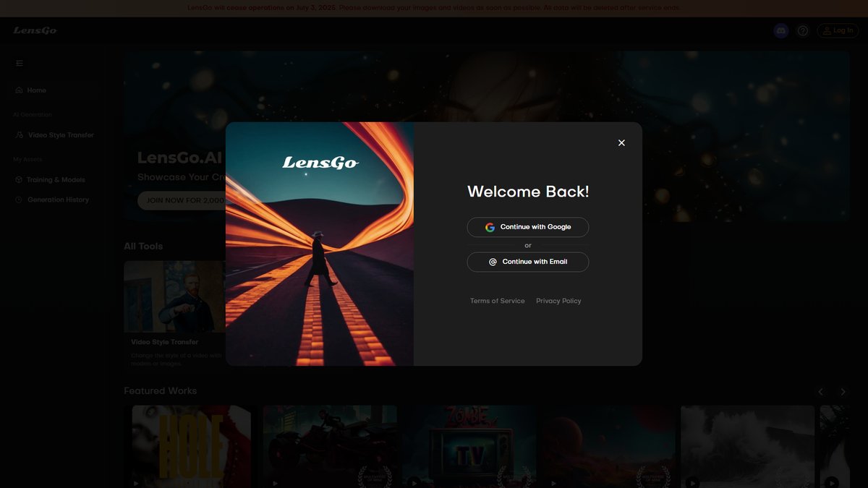Collapse the sidebar menu icon

tap(20, 63)
